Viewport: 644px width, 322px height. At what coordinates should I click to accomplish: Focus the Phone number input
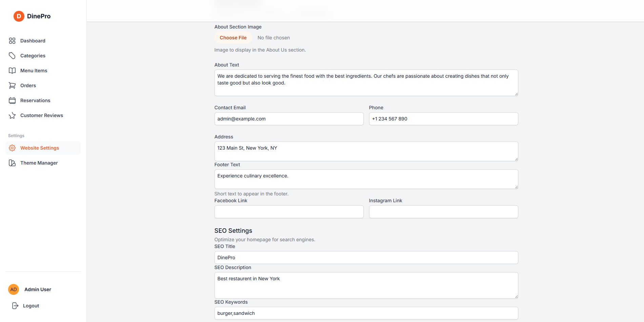click(443, 119)
